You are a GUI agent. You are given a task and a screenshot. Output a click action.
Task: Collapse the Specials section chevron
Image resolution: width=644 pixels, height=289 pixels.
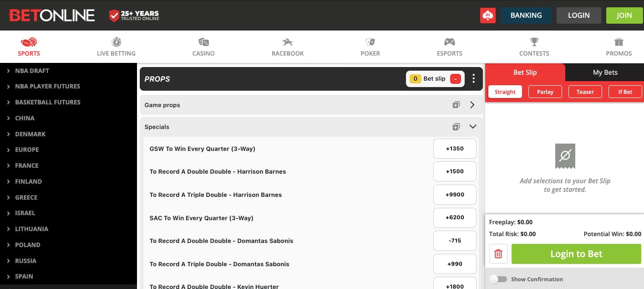click(x=472, y=127)
